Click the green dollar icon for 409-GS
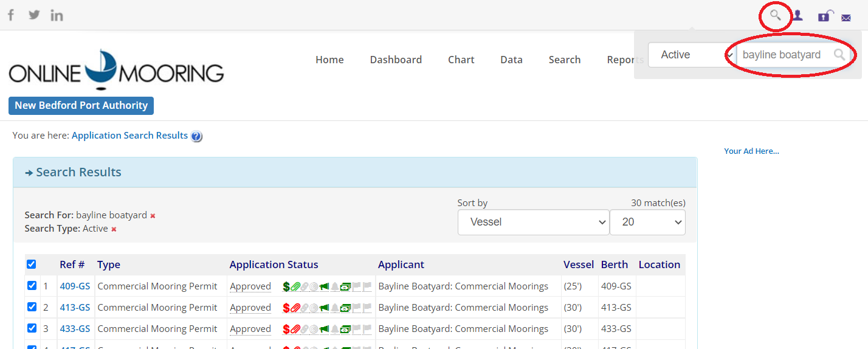 [286, 286]
